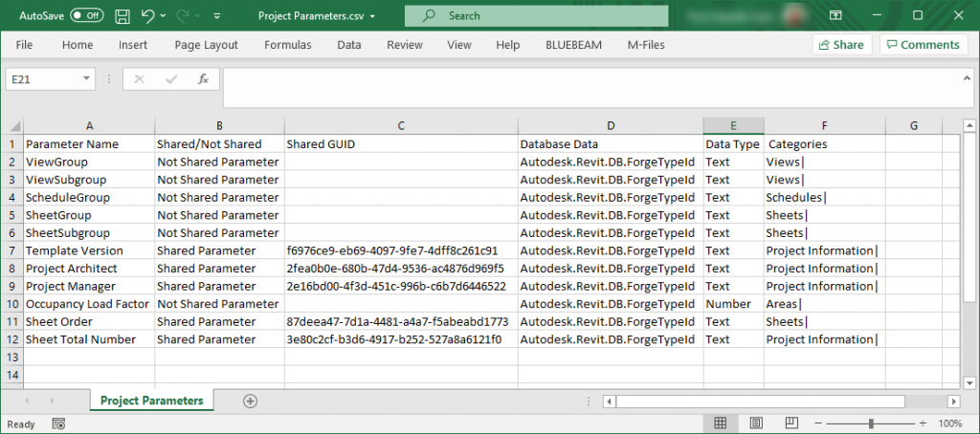
Task: Toggle the AutoSave switch
Action: point(87,16)
